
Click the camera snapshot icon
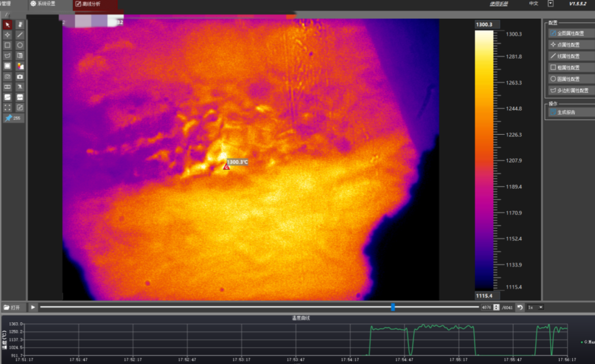20,77
